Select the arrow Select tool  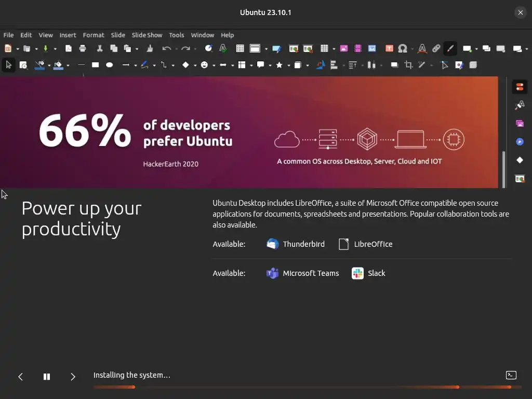[x=8, y=65]
